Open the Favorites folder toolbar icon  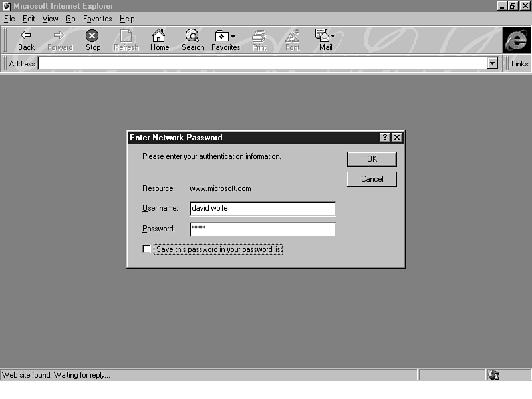point(222,36)
